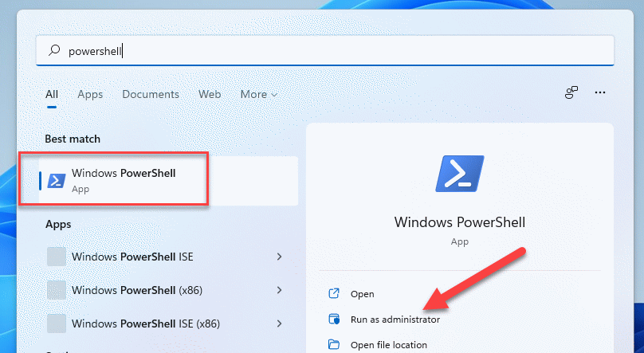Expand Windows PowerShell ISE chevron
The width and height of the screenshot is (644, 353).
click(x=279, y=257)
